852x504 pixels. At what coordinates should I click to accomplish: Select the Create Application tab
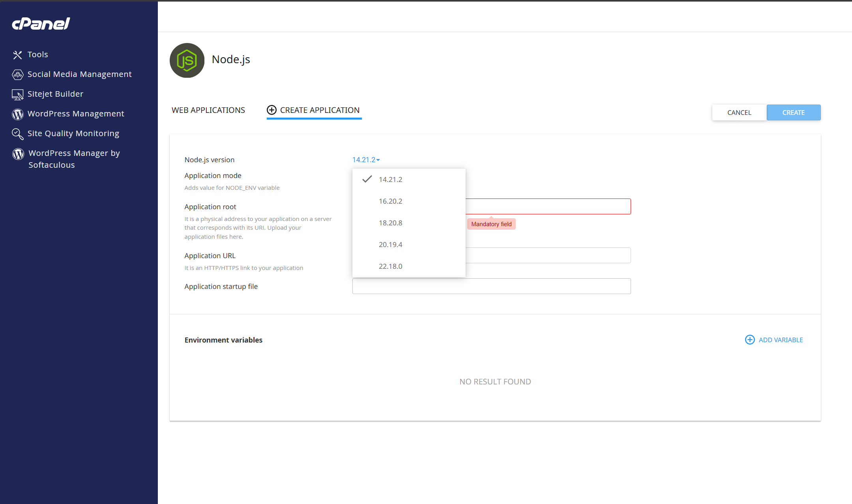point(320,110)
